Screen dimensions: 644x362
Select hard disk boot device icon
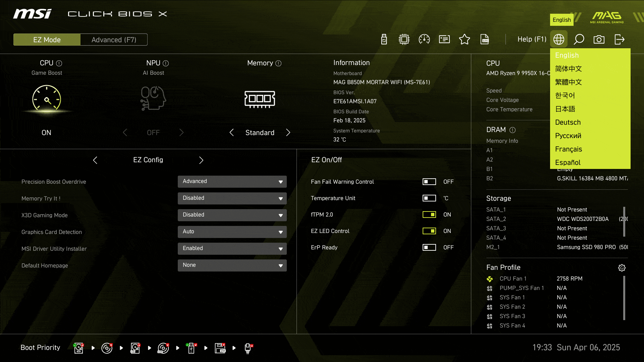point(79,348)
